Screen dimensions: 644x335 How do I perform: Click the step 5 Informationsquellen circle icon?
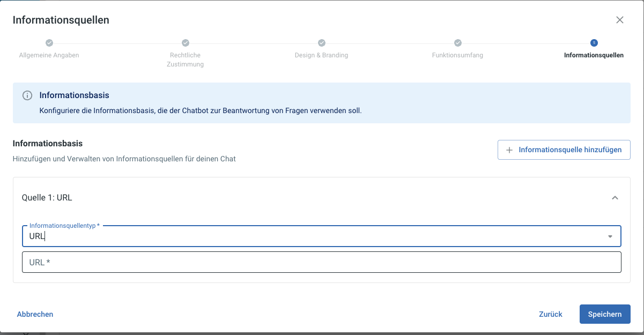(x=594, y=43)
